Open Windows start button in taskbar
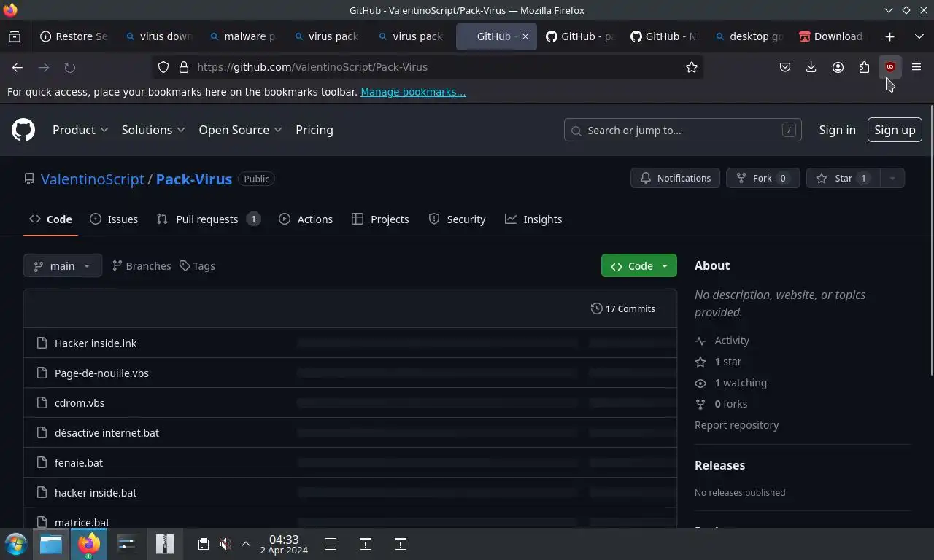The width and height of the screenshot is (934, 560). point(15,544)
